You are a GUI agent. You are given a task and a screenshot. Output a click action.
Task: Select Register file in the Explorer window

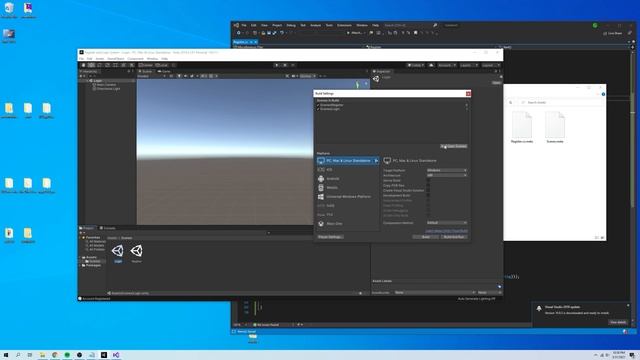click(x=522, y=127)
